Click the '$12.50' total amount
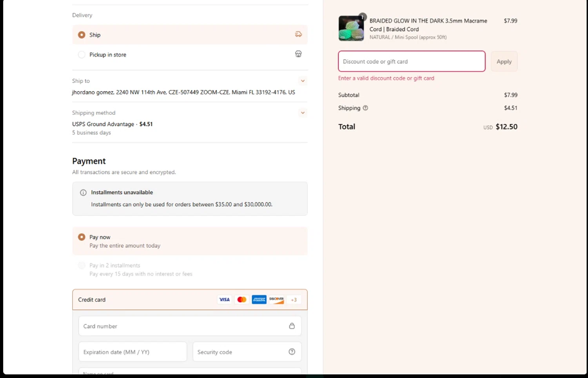The image size is (588, 378). pos(506,127)
